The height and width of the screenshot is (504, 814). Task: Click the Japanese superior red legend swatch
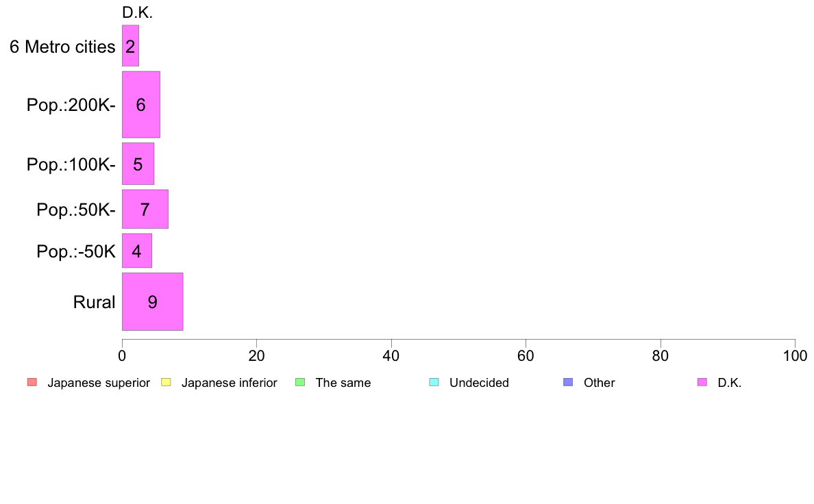coord(32,383)
